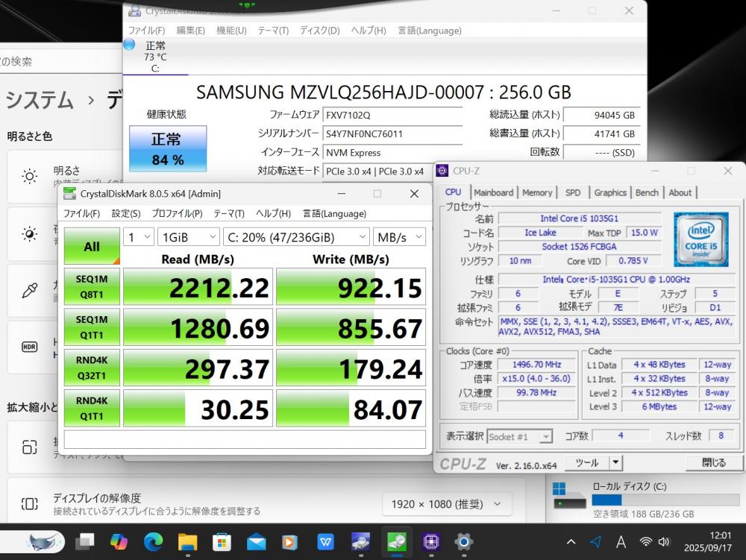Viewport: 746px width, 560px height.
Task: Open Microsoft Store from the taskbar
Action: (222, 541)
